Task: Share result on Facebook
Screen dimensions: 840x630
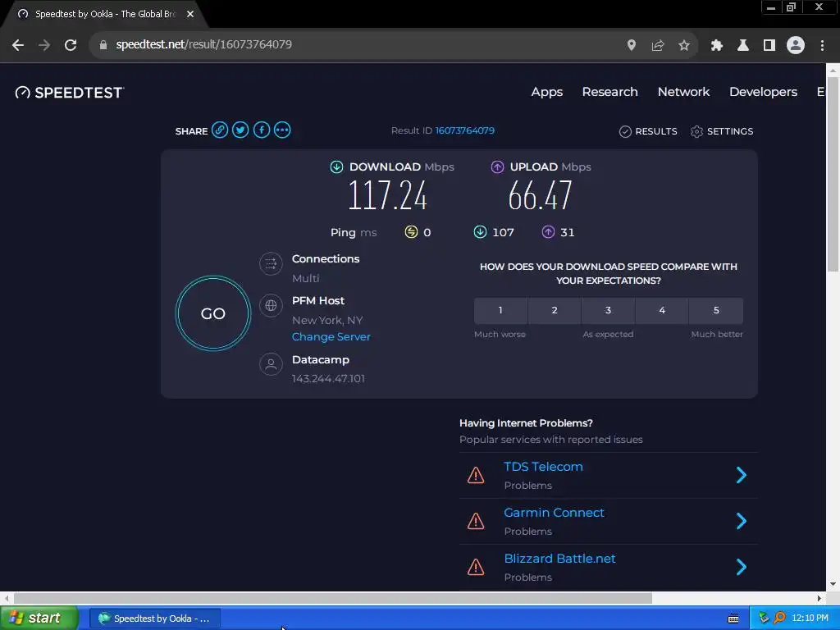Action: click(262, 130)
